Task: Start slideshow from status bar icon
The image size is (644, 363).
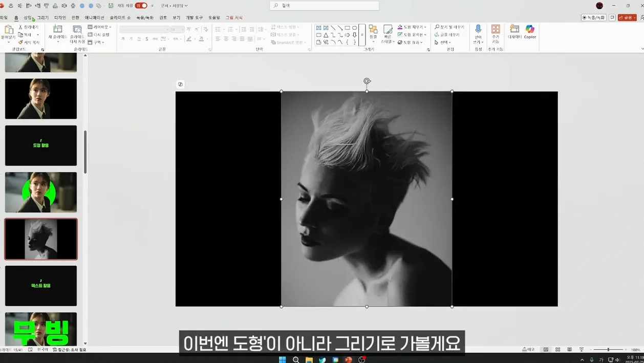Action: [582, 350]
